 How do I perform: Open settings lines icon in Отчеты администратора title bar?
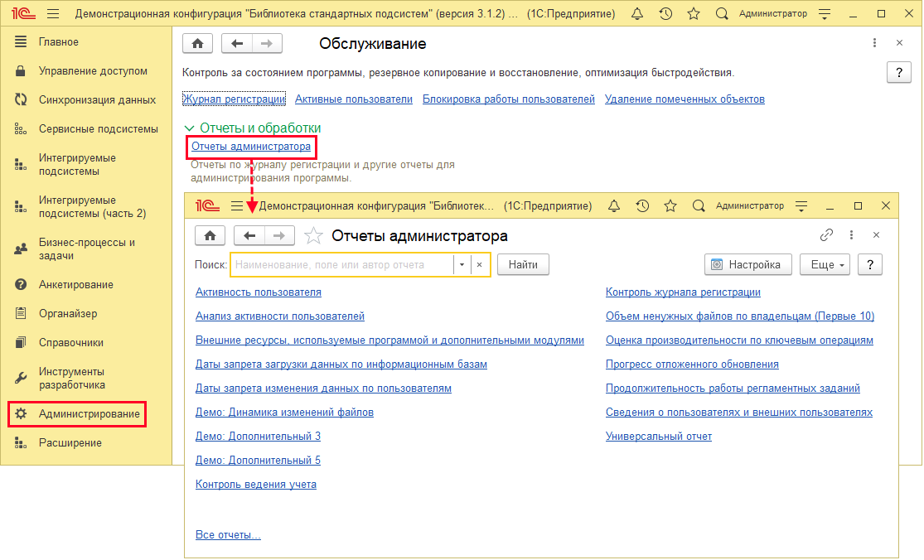click(801, 206)
